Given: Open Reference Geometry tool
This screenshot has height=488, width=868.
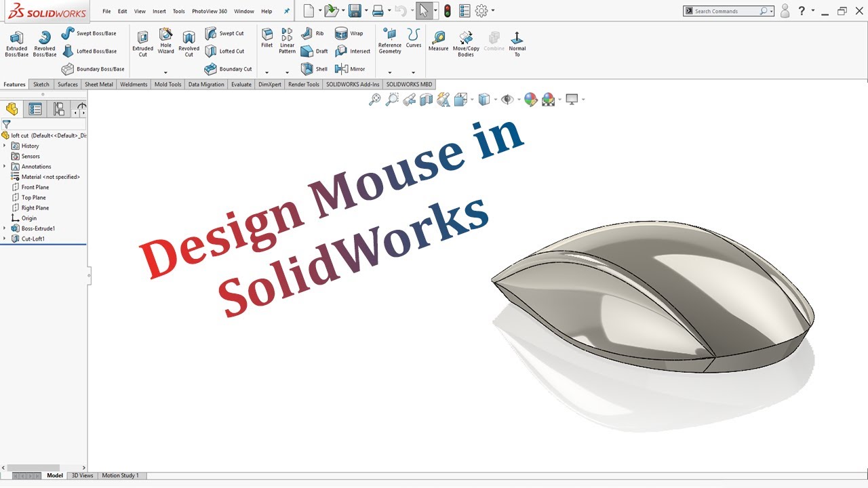Looking at the screenshot, I should click(x=390, y=41).
